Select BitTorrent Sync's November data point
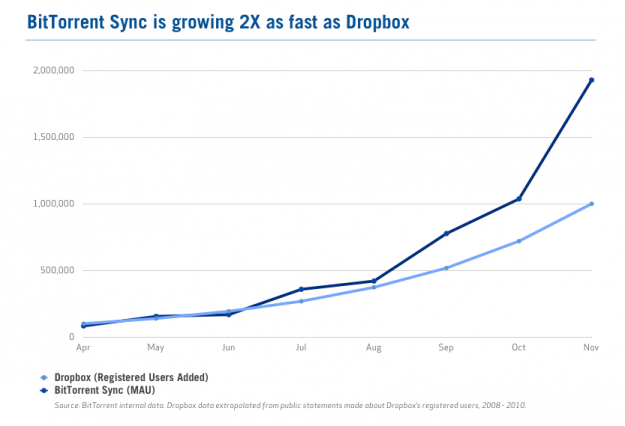Screen dimensions: 625x426 coord(591,80)
